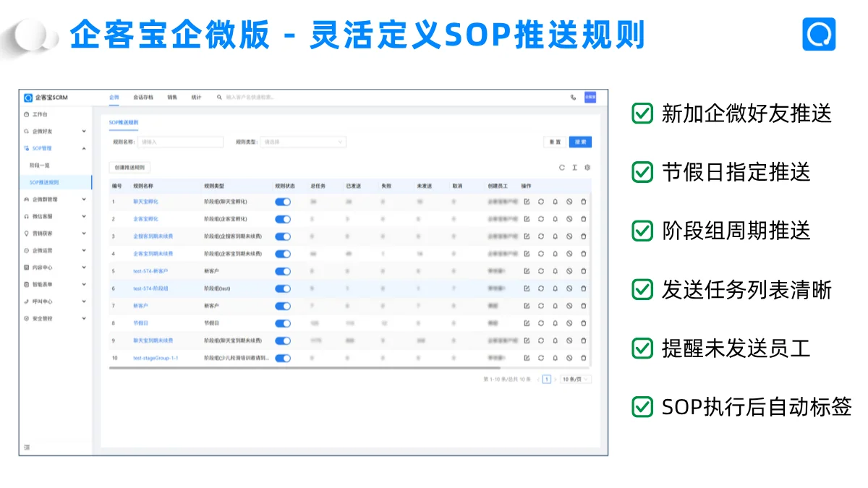Click the bell reminder icon for 企搜客到期未续费
868x488 pixels.
555,236
